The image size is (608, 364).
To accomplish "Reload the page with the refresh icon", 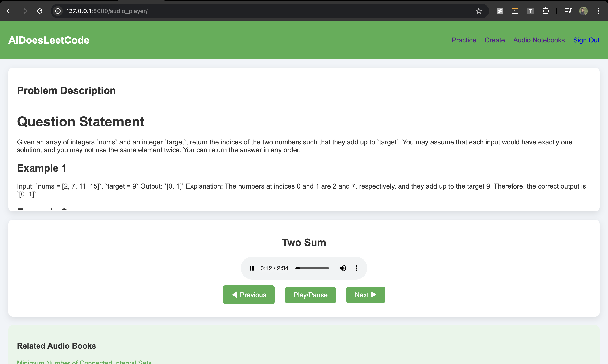I will (x=40, y=11).
